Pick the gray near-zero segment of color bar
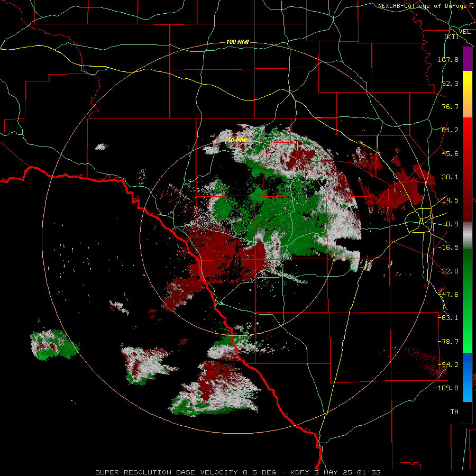This screenshot has height=476, width=476. [467, 235]
